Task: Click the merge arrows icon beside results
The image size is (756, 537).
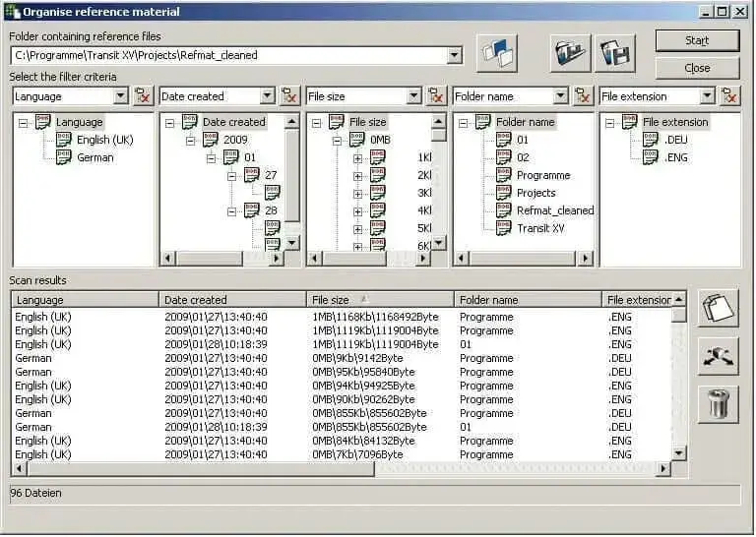Action: [x=718, y=357]
